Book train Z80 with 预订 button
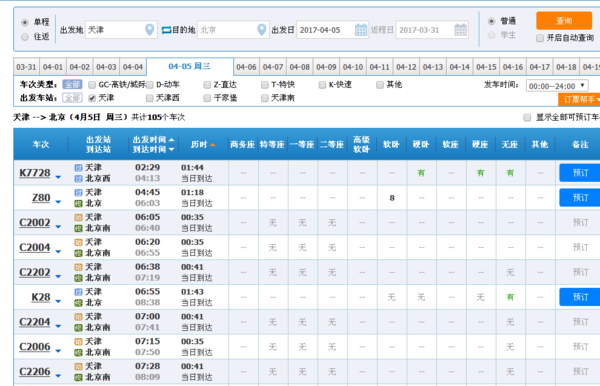 (x=580, y=198)
